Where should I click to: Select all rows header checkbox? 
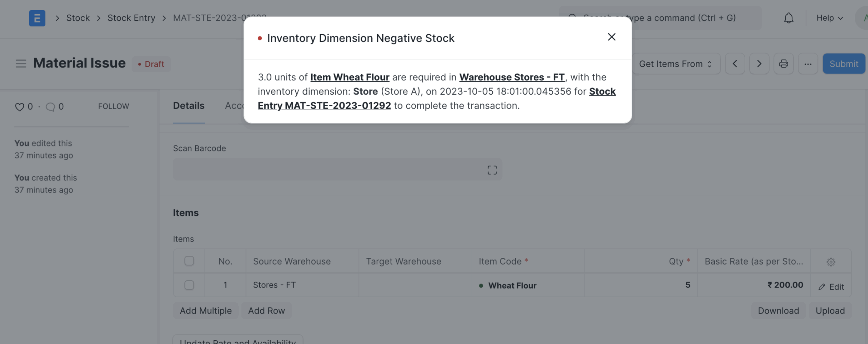point(189,261)
